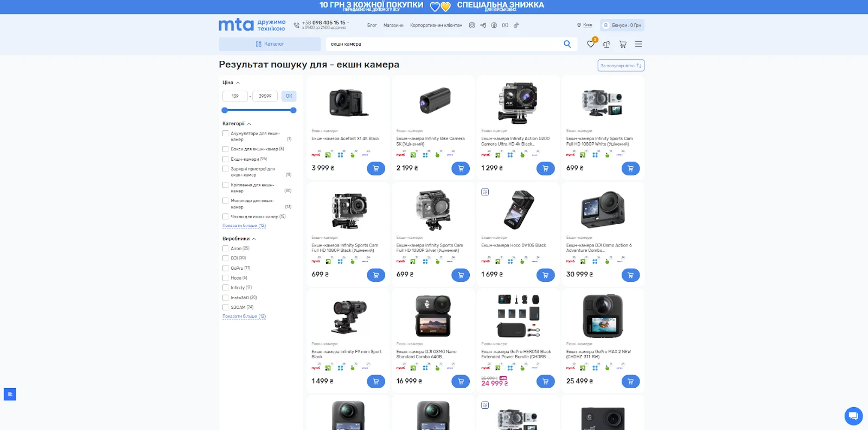Viewport: 868px width, 430px height.
Task: Click the right price slider handle
Action: pyautogui.click(x=293, y=110)
